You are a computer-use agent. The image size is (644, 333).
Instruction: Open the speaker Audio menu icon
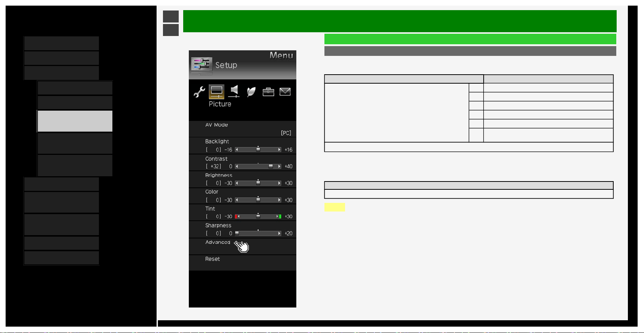pyautogui.click(x=234, y=91)
